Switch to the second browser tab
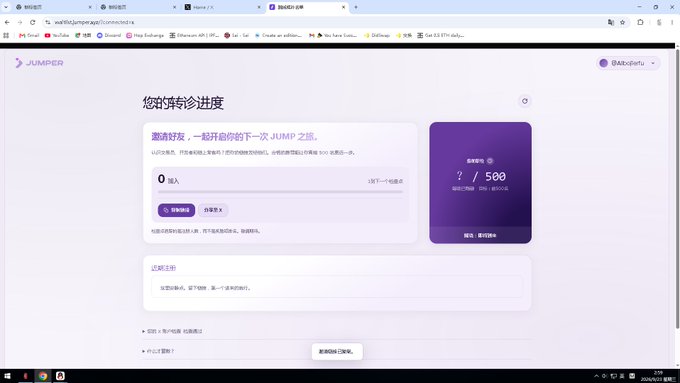Image resolution: width=680 pixels, height=383 pixels. click(x=137, y=7)
